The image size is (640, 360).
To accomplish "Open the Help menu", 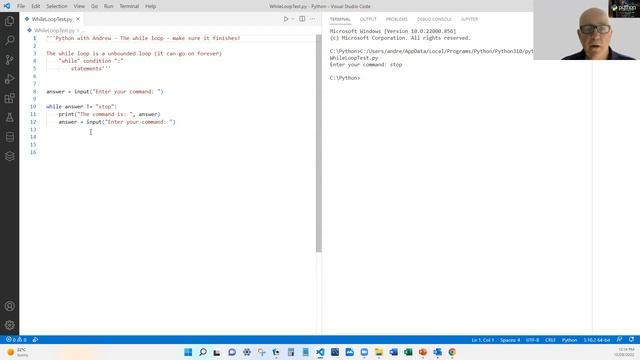I will click(x=150, y=6).
